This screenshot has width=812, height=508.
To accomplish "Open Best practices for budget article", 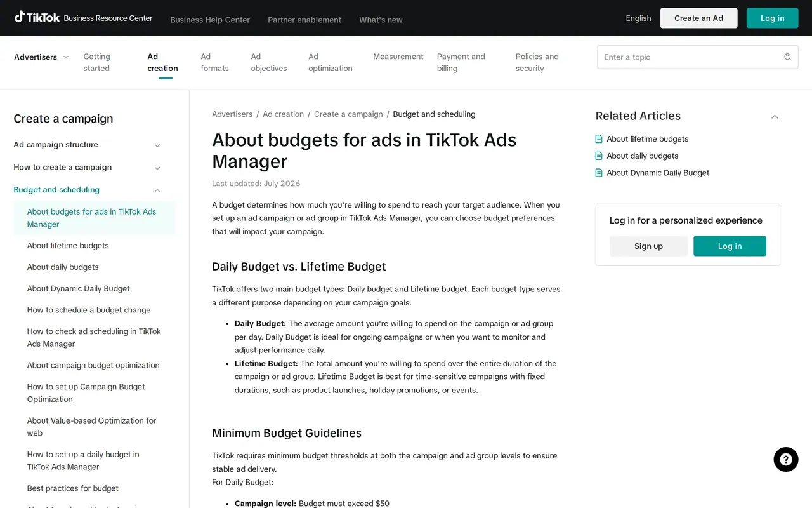I will [x=73, y=488].
